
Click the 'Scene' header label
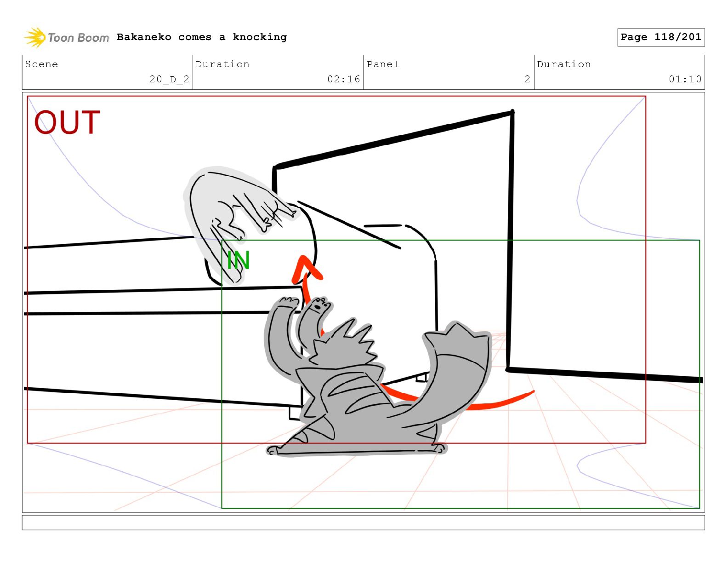[42, 64]
